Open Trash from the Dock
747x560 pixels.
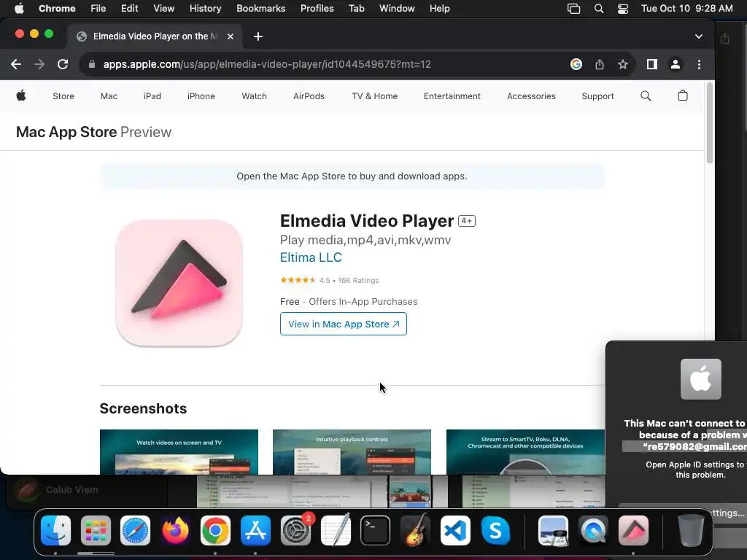click(x=691, y=531)
